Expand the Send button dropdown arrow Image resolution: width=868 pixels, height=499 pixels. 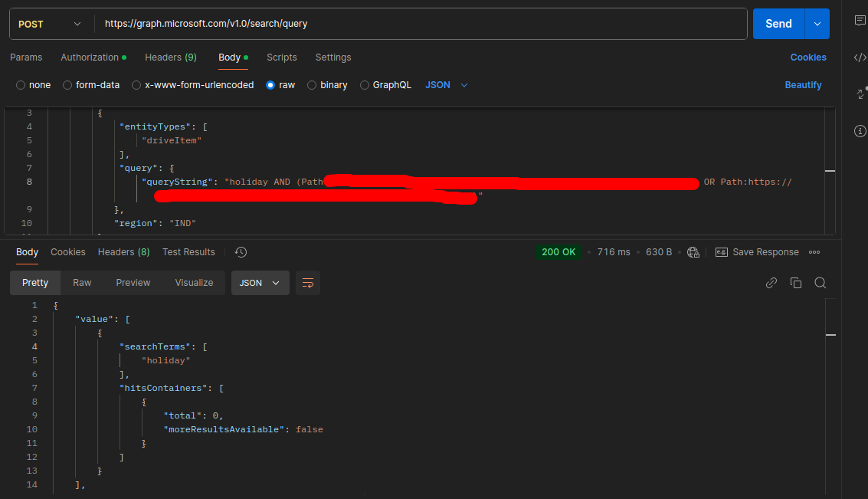click(817, 24)
